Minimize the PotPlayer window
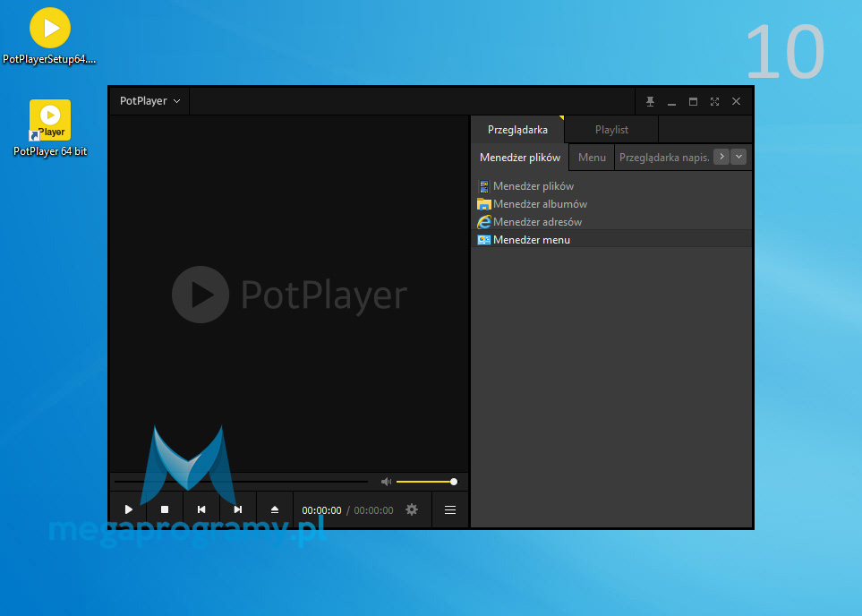This screenshot has width=862, height=616. pos(671,102)
